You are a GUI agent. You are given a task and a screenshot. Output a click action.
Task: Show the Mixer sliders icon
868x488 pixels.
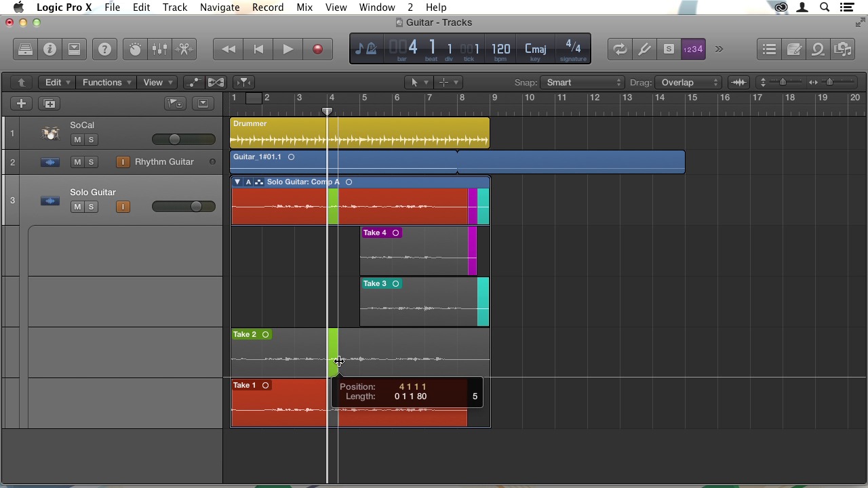pyautogui.click(x=159, y=49)
